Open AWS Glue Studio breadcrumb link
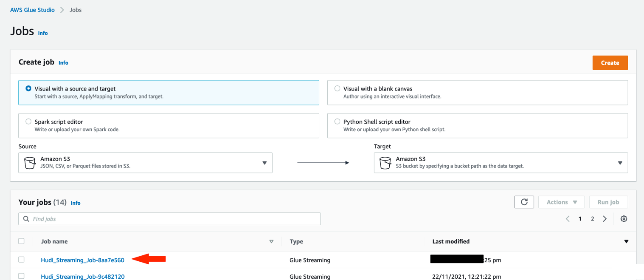 pos(32,10)
